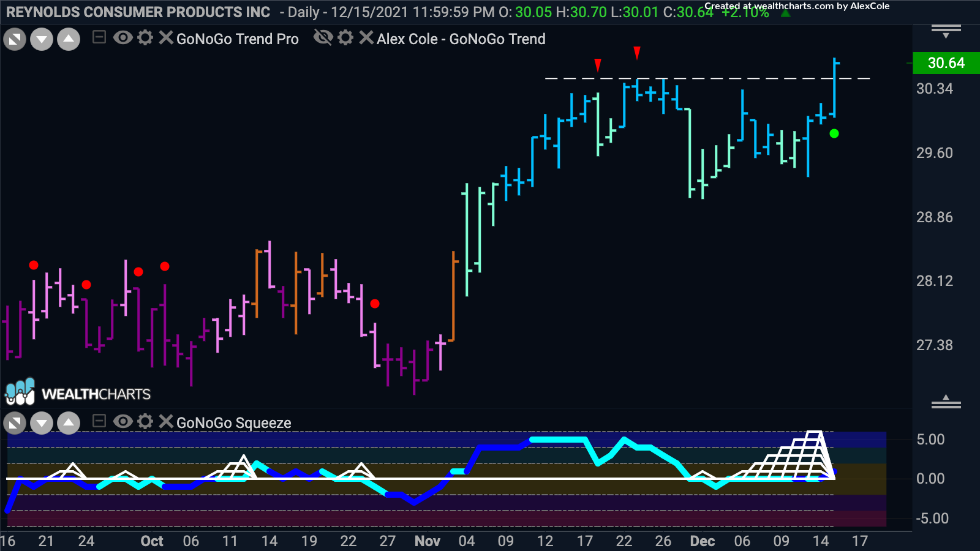Open settings for Alex Cole - GoNoGo Trend

pos(345,38)
